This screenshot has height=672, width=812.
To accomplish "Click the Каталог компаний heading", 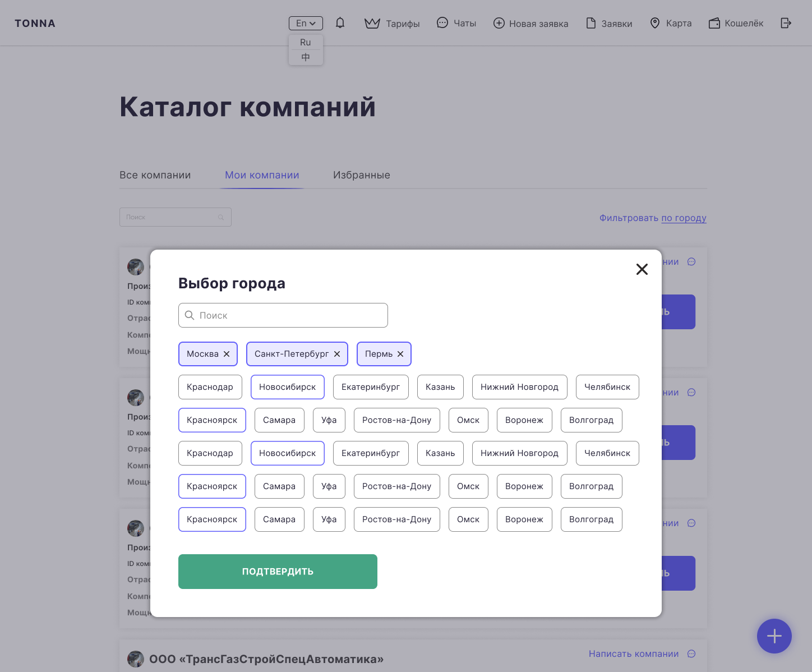I will [247, 107].
